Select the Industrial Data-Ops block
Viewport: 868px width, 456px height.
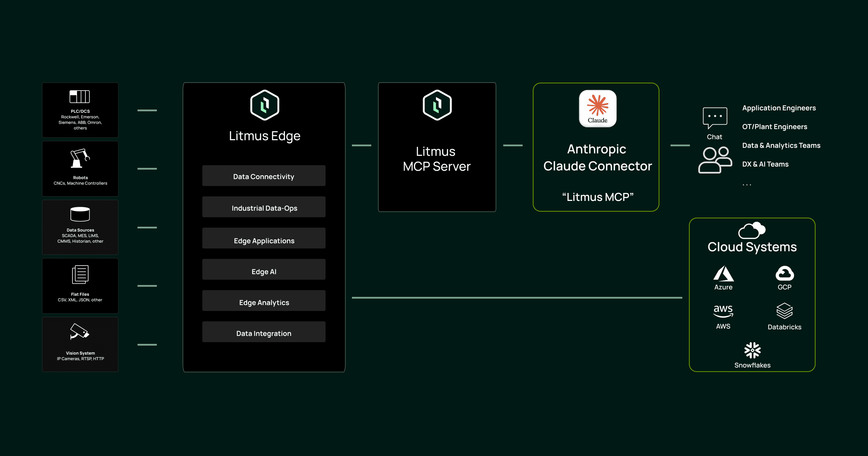(264, 207)
